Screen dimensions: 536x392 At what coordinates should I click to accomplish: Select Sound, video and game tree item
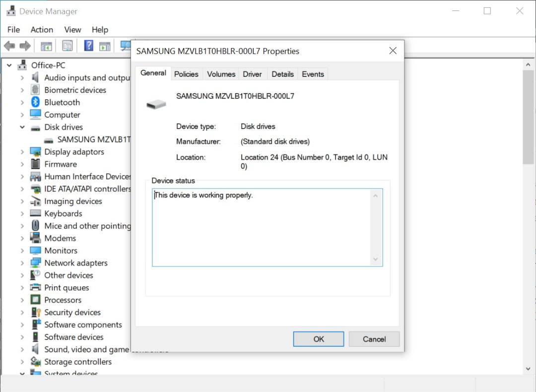[86, 349]
